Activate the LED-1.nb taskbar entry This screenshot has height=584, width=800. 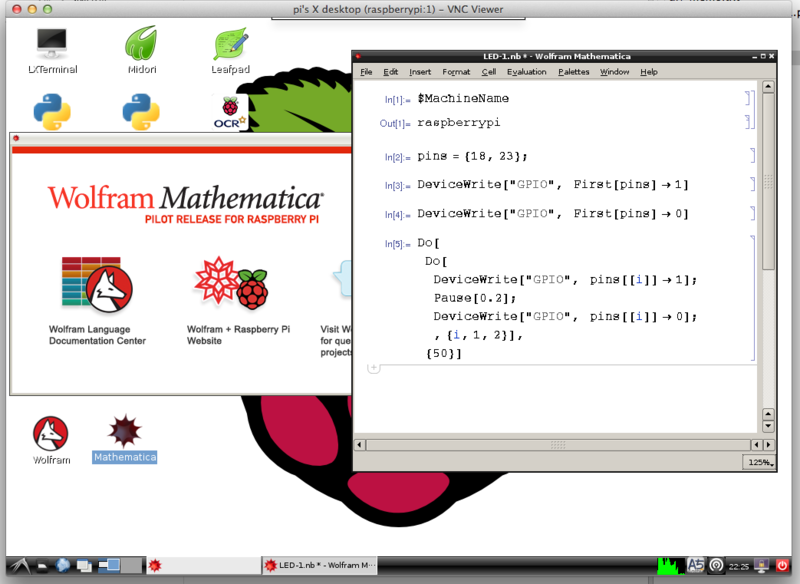320,565
